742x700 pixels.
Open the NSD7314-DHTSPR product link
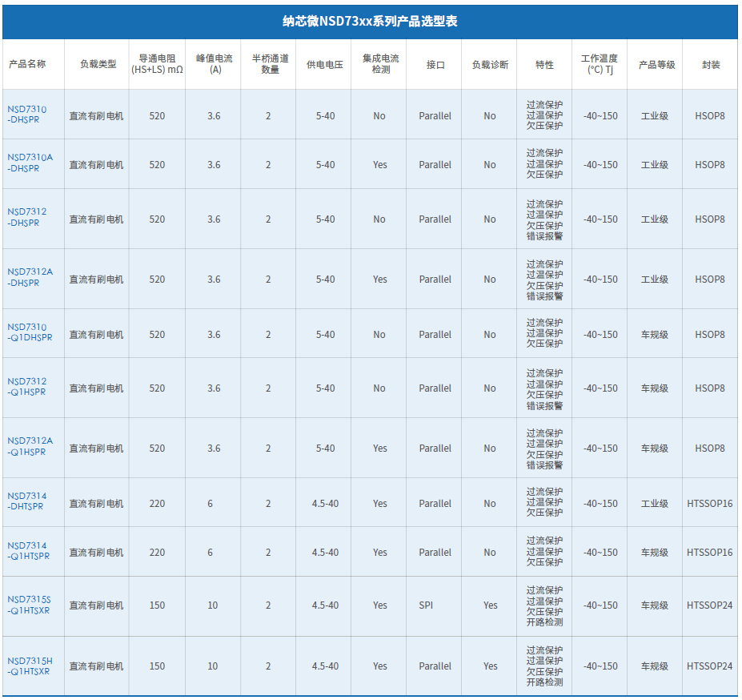click(27, 501)
